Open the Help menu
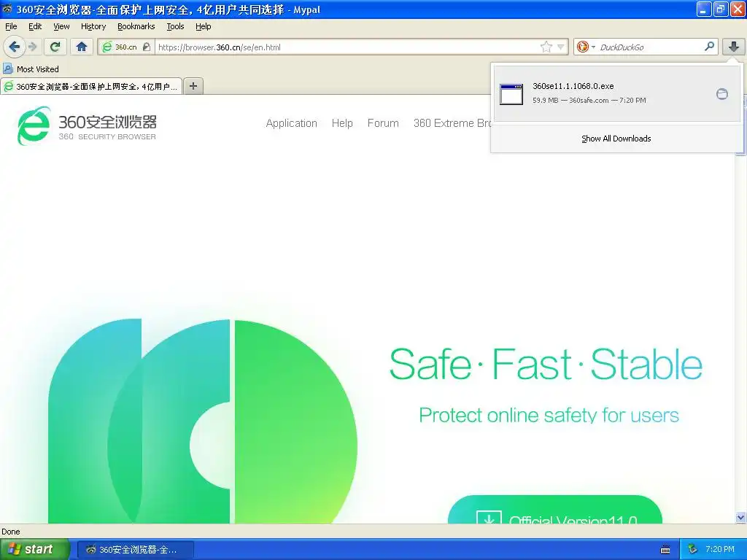The width and height of the screenshot is (747, 560). click(x=203, y=26)
